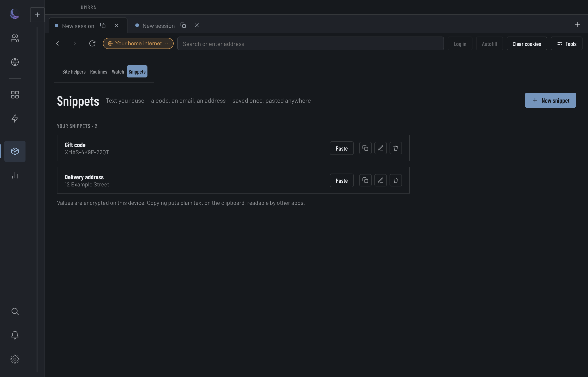Open settings gear icon in sidebar
The image size is (588, 377).
coord(15,359)
